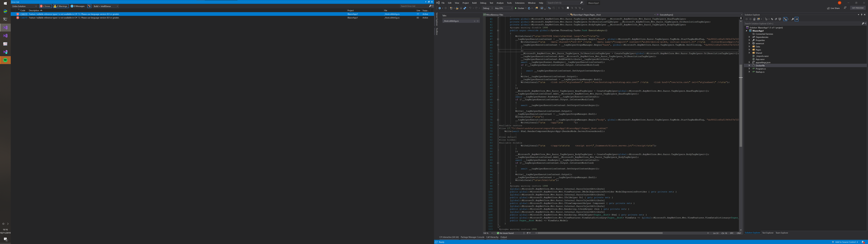868x244 pixels.
Task: Open the Entire Solution scope dropdown
Action: click(25, 6)
